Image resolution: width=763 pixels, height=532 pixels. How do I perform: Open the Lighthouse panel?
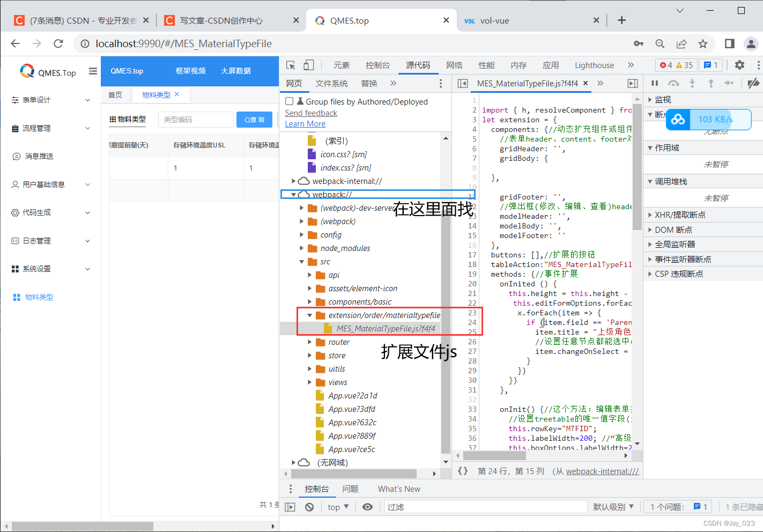coord(594,65)
